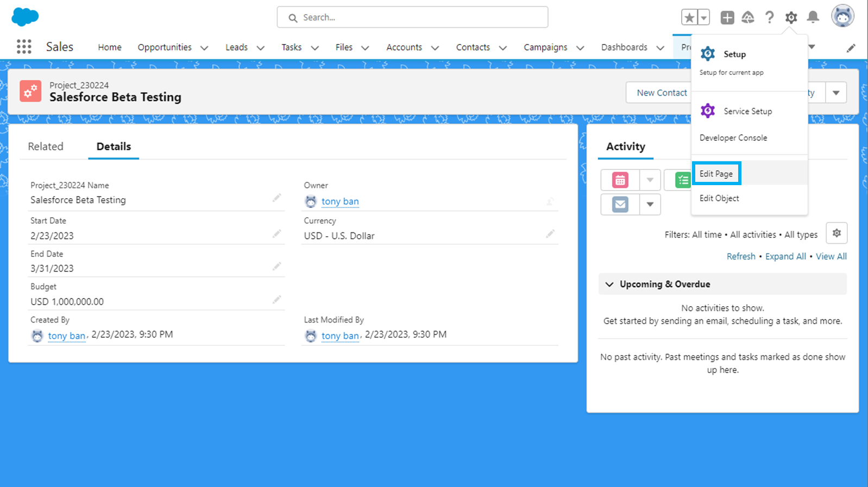Expand the Leads tab chevron
Viewport: 868px width, 487px height.
[x=261, y=48]
